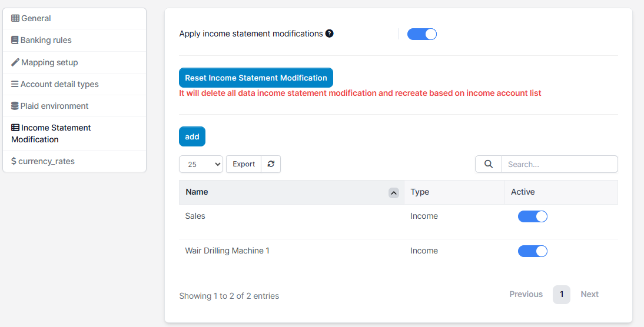Click the Name column sort chevron
This screenshot has height=327, width=644.
[x=394, y=192]
